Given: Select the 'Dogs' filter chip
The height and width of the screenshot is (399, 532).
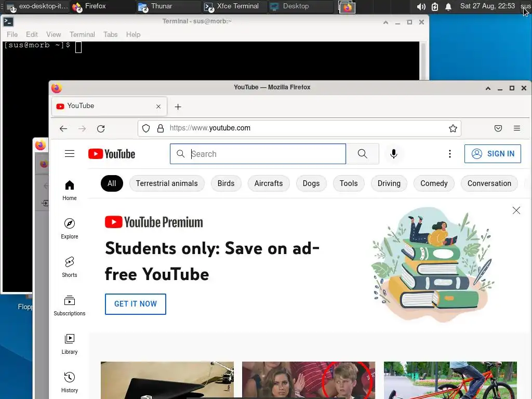Looking at the screenshot, I should point(311,183).
